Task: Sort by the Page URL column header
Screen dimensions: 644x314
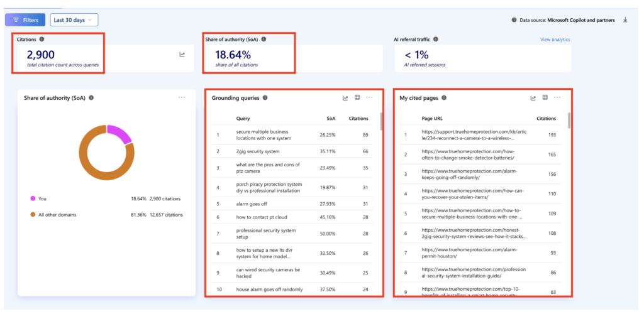Action: pyautogui.click(x=432, y=119)
